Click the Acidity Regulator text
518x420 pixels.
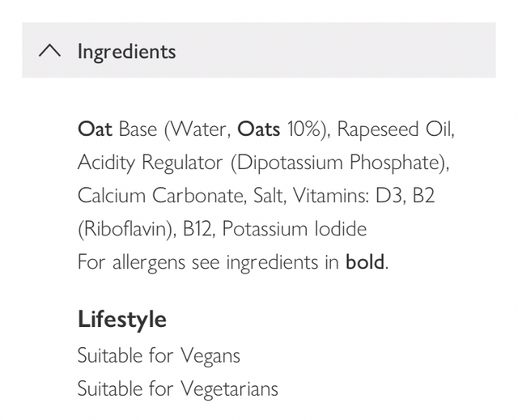point(150,163)
